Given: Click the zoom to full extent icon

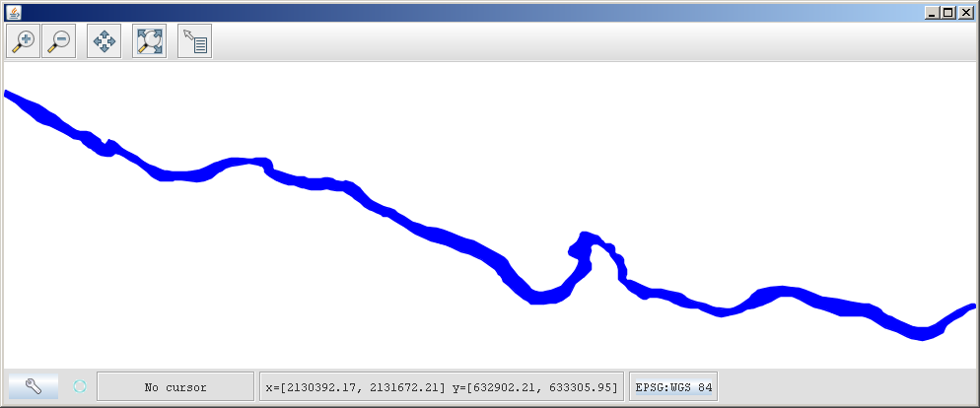Looking at the screenshot, I should click(x=149, y=41).
